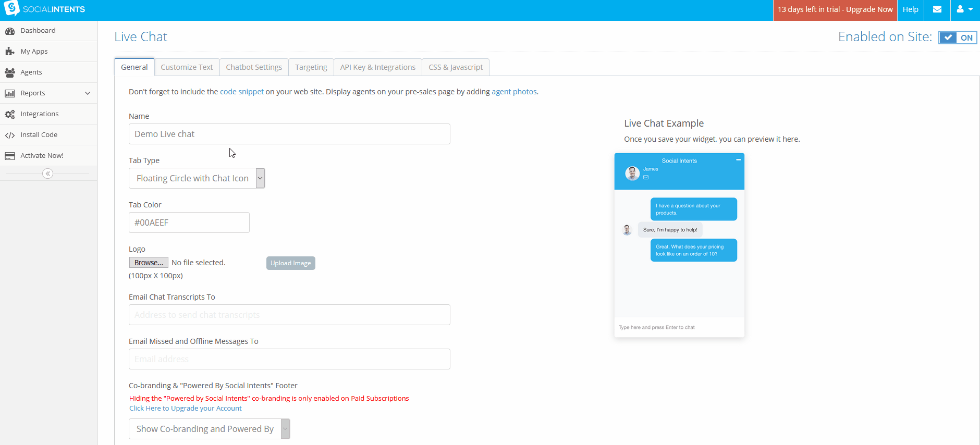Click the minimize dash in chat preview

[738, 160]
